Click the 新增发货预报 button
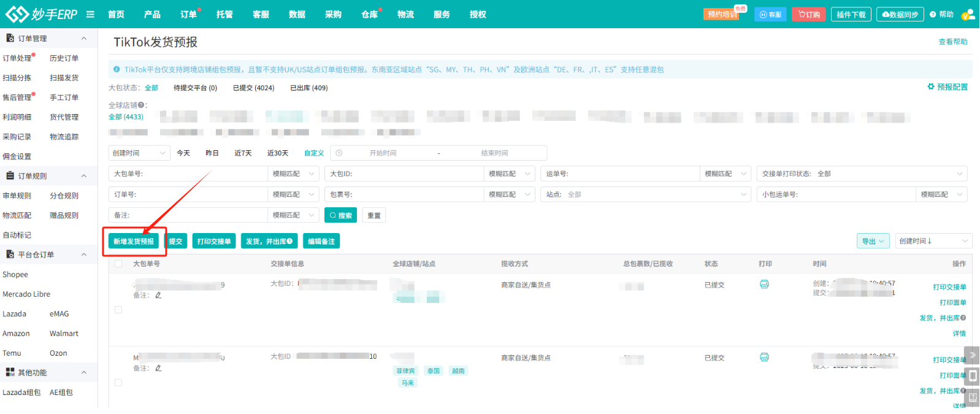Image resolution: width=980 pixels, height=414 pixels. pyautogui.click(x=134, y=241)
